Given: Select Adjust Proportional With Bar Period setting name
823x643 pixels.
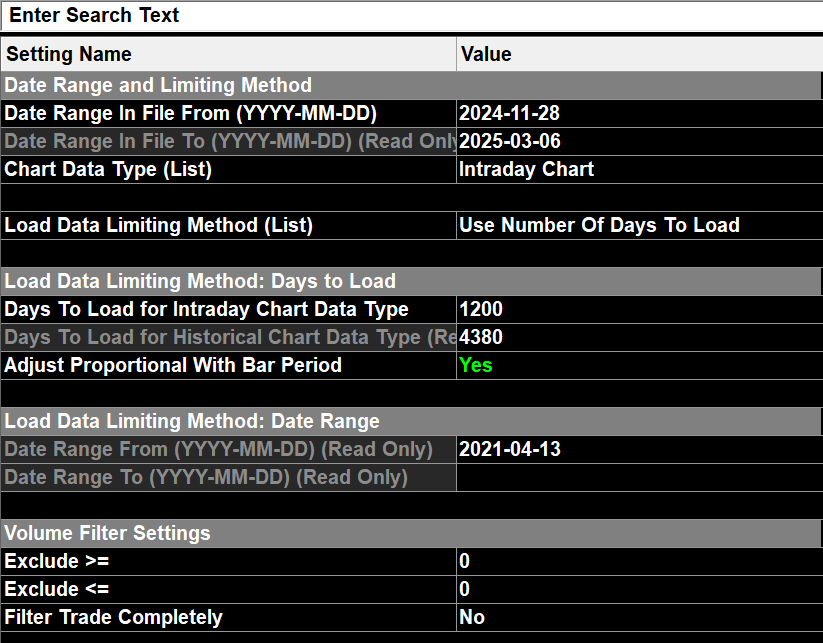Looking at the screenshot, I should [x=228, y=365].
